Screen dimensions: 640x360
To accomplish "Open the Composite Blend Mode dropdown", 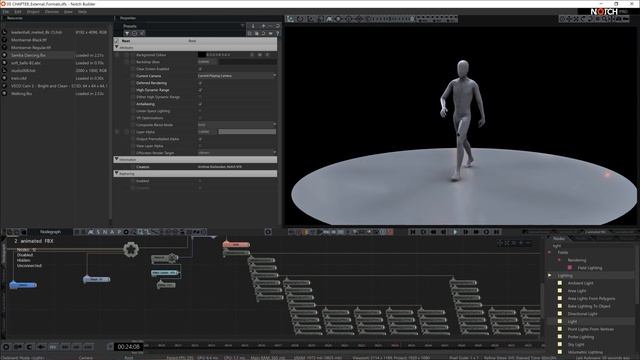I will click(237, 125).
